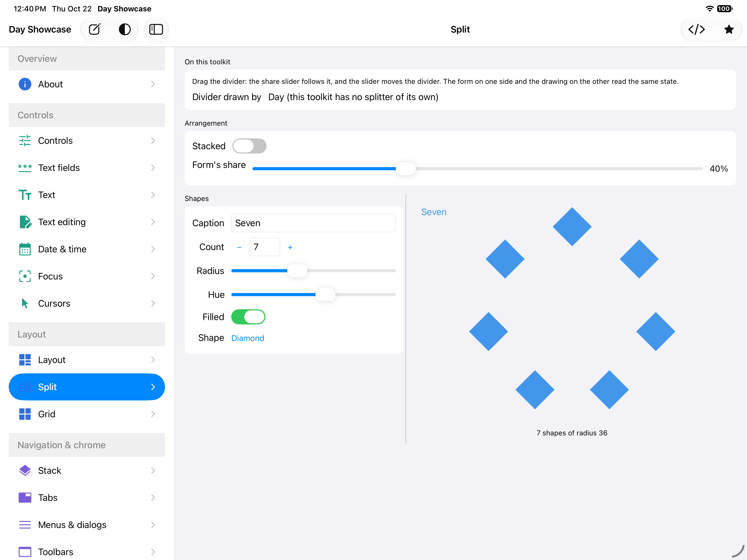Tap the star favorite icon
Screen dimensions: 747x560
[x=729, y=29]
